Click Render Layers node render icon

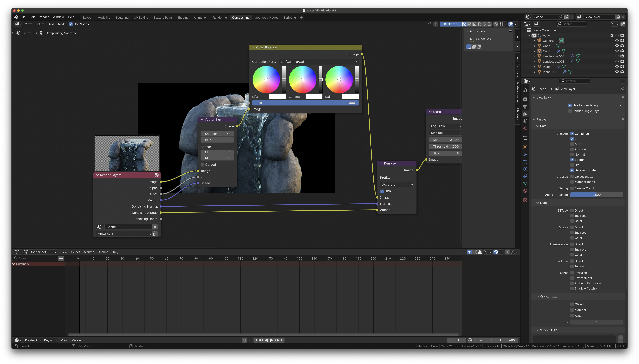pos(157,175)
